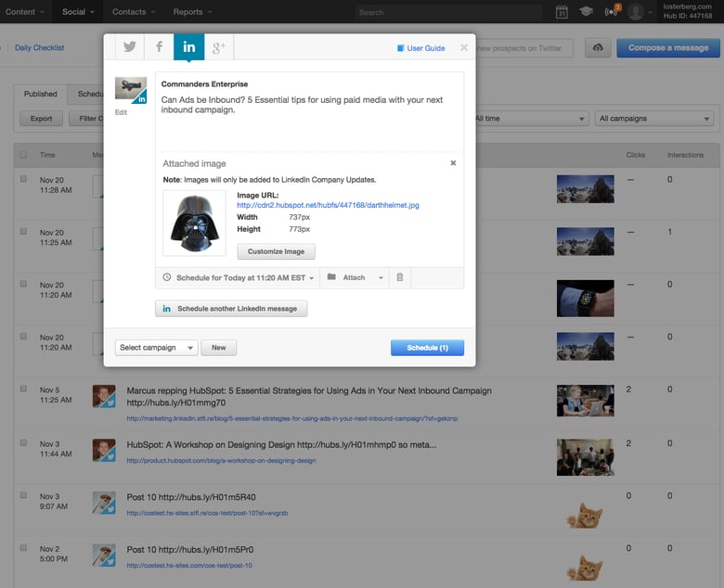Viewport: 724px width, 588px height.
Task: Open the Contacts menu in top navigation
Action: coord(134,11)
